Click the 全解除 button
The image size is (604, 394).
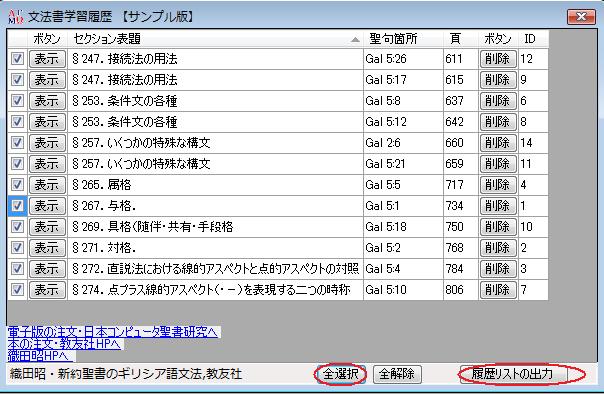(397, 374)
